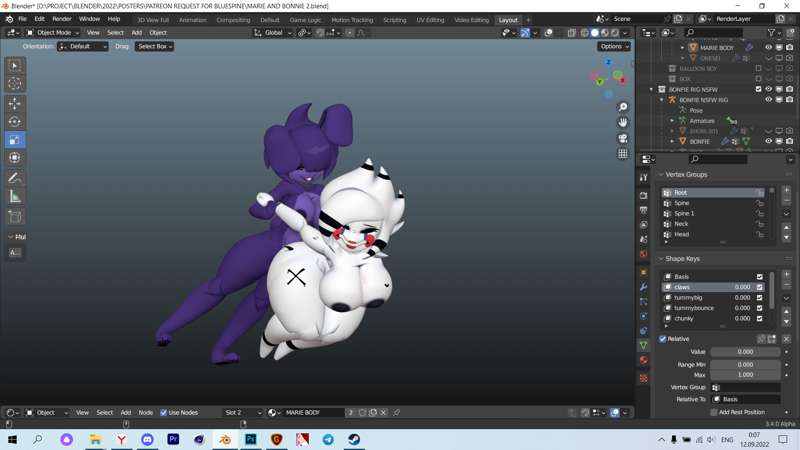Open Telegram from the taskbar
Viewport: 800px width, 450px height.
pyautogui.click(x=328, y=439)
